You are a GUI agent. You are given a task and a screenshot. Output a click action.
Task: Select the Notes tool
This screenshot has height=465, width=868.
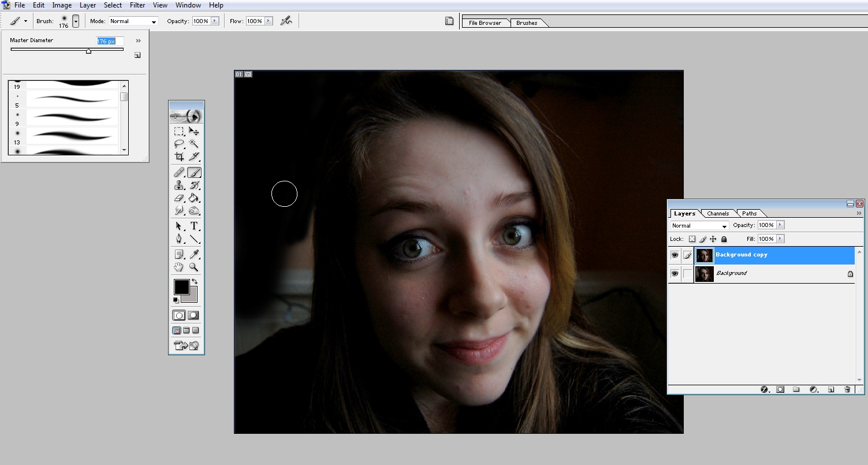(x=179, y=254)
